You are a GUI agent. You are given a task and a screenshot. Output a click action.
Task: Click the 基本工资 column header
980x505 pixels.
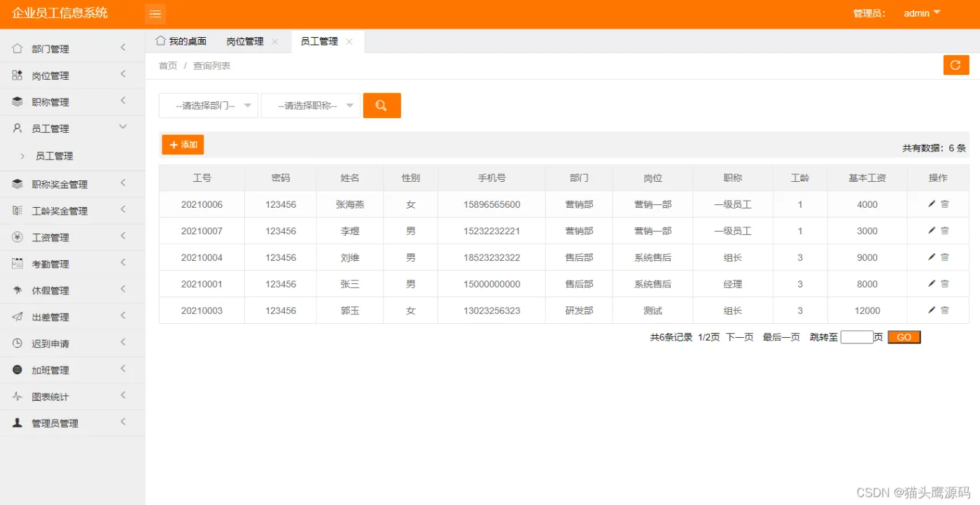click(867, 178)
